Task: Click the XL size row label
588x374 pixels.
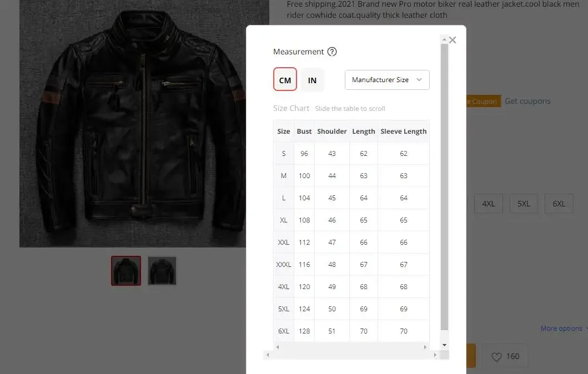Action: click(284, 220)
